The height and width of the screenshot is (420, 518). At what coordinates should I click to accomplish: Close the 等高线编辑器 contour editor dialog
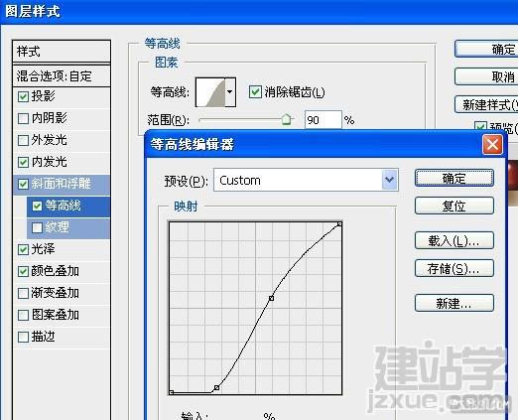[x=492, y=145]
